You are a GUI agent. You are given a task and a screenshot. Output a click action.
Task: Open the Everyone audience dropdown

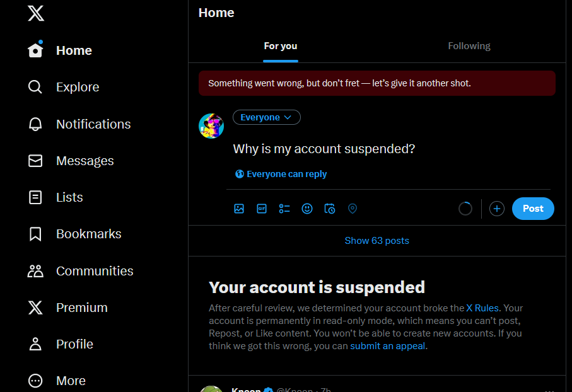pos(267,117)
